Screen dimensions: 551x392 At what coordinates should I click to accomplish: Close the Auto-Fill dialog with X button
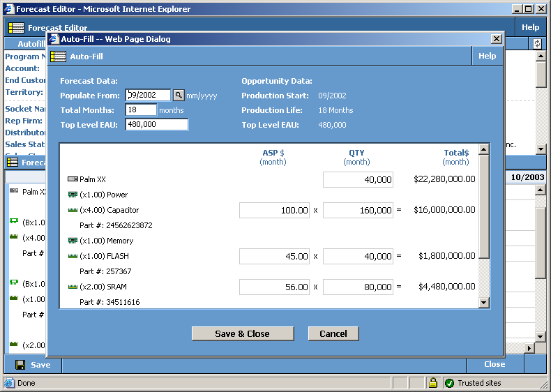click(496, 38)
